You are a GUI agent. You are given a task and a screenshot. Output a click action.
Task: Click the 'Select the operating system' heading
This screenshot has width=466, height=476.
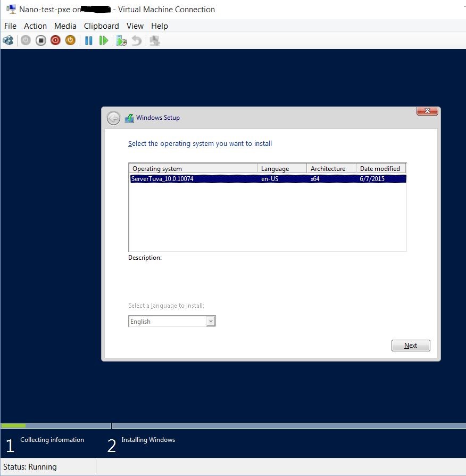tap(200, 143)
